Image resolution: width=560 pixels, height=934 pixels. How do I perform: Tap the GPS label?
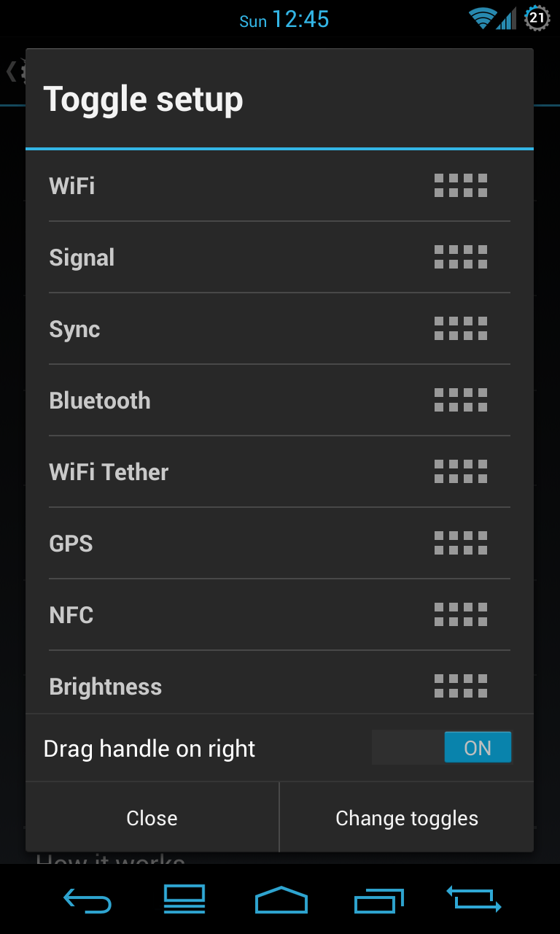(71, 544)
